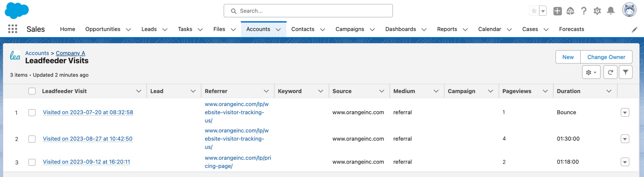Click the New button
644x177 pixels.
pos(568,57)
